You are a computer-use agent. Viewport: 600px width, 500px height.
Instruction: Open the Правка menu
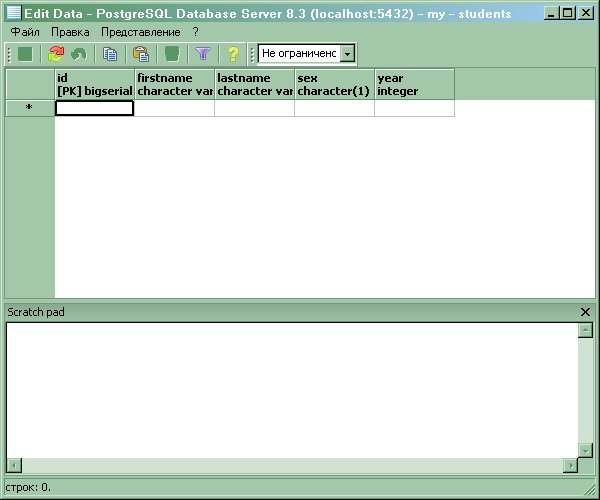point(70,32)
